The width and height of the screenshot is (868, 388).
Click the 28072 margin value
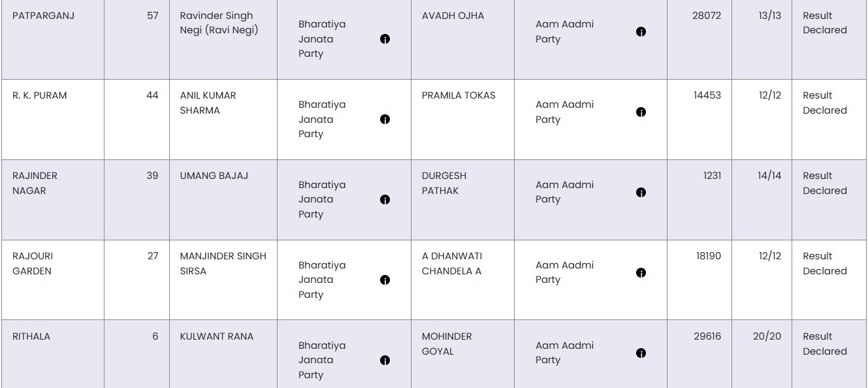pos(706,16)
